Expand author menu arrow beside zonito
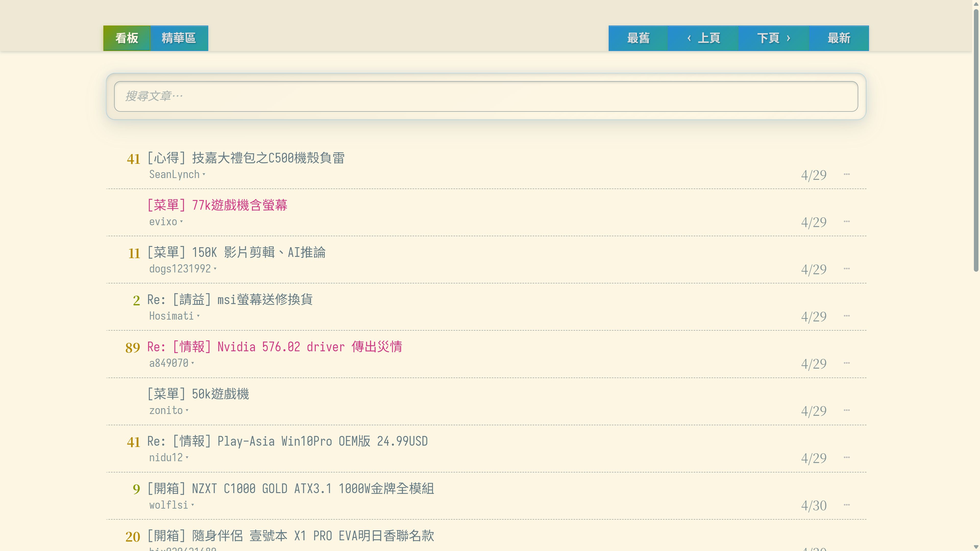This screenshot has width=980, height=551. coord(187,410)
